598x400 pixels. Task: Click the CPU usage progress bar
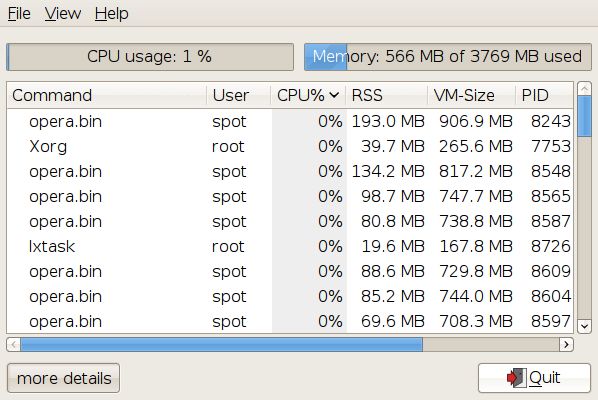click(150, 57)
